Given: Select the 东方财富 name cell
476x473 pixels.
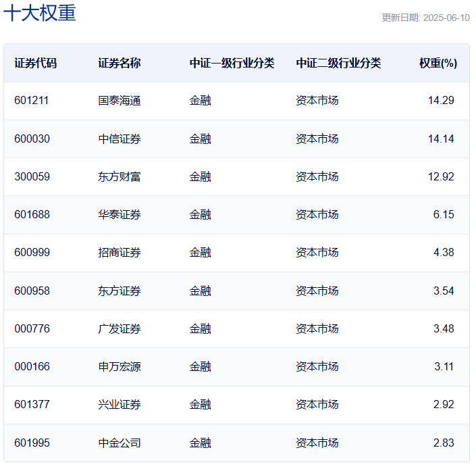Looking at the screenshot, I should pos(120,177).
